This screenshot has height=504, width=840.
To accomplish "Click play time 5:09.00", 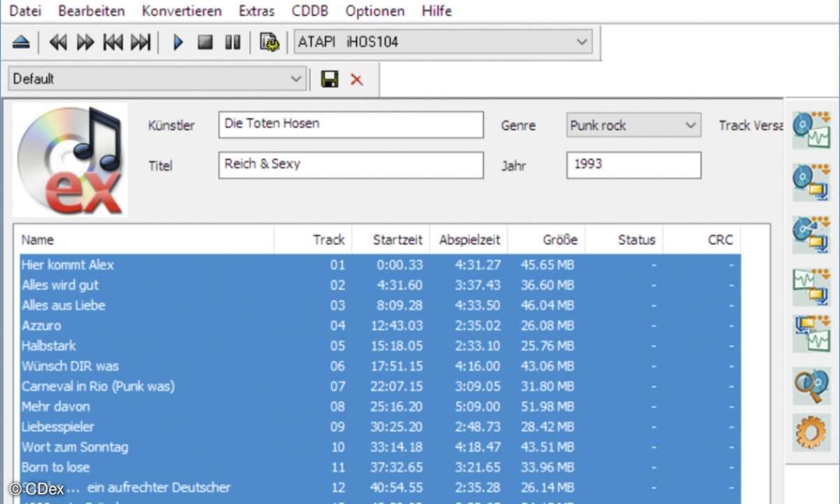I will 477,407.
